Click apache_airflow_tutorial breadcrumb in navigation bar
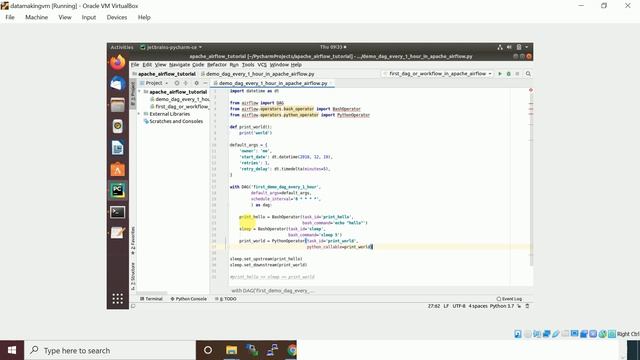 164,74
